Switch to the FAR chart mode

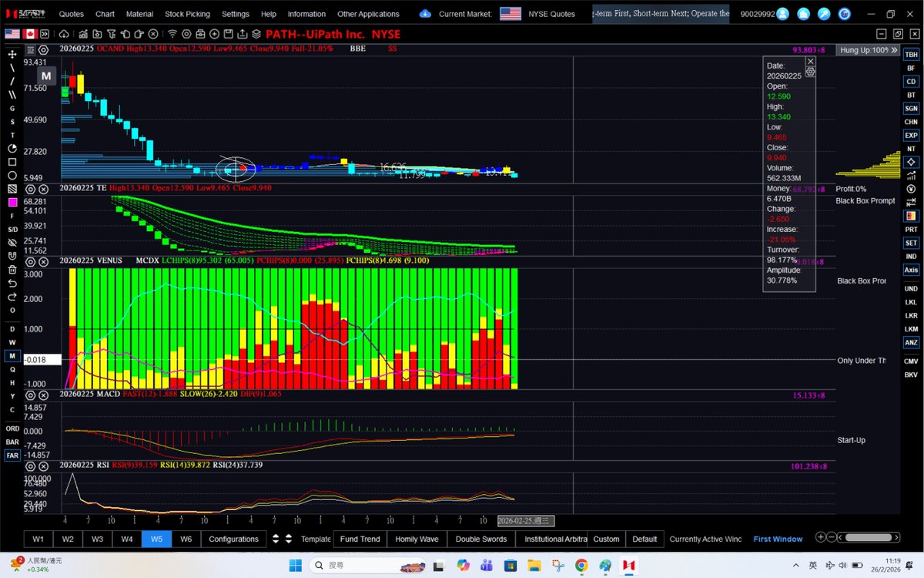(12, 455)
